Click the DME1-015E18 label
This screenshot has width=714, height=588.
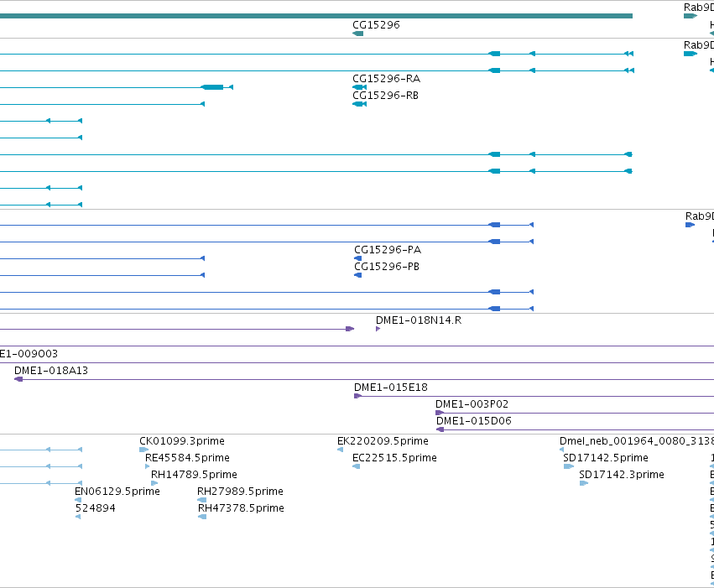coord(391,388)
